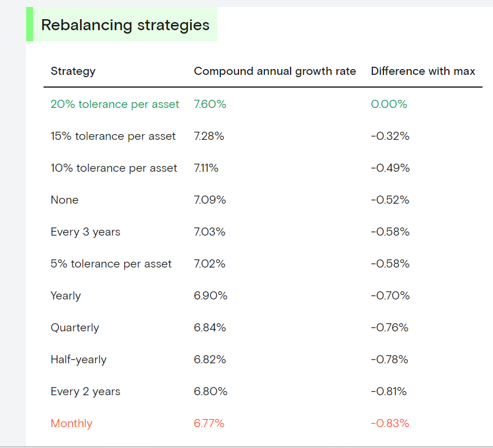This screenshot has height=448, width=493.
Task: Click the red -0.83% difference value
Action: point(390,424)
